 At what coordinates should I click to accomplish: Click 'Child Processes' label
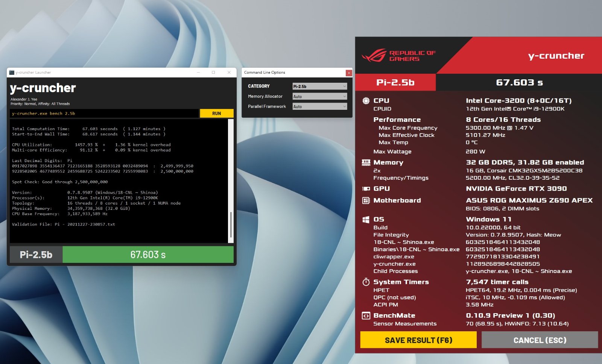point(395,271)
